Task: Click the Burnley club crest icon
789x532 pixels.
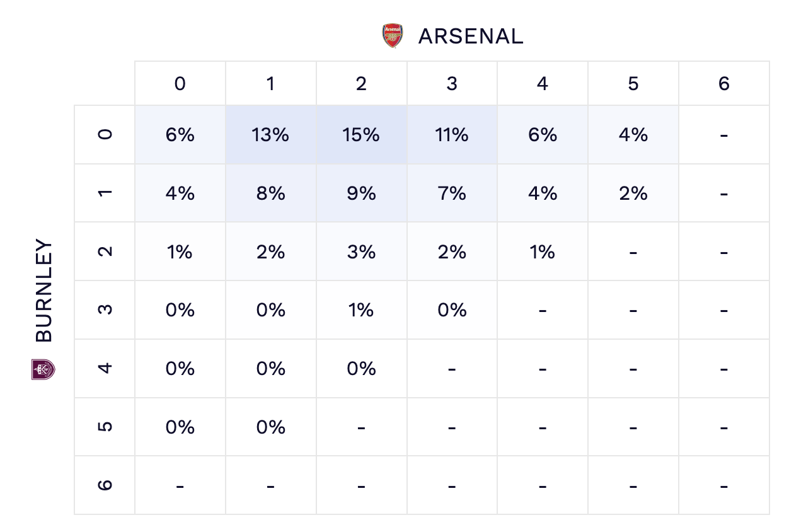Action: tap(43, 369)
